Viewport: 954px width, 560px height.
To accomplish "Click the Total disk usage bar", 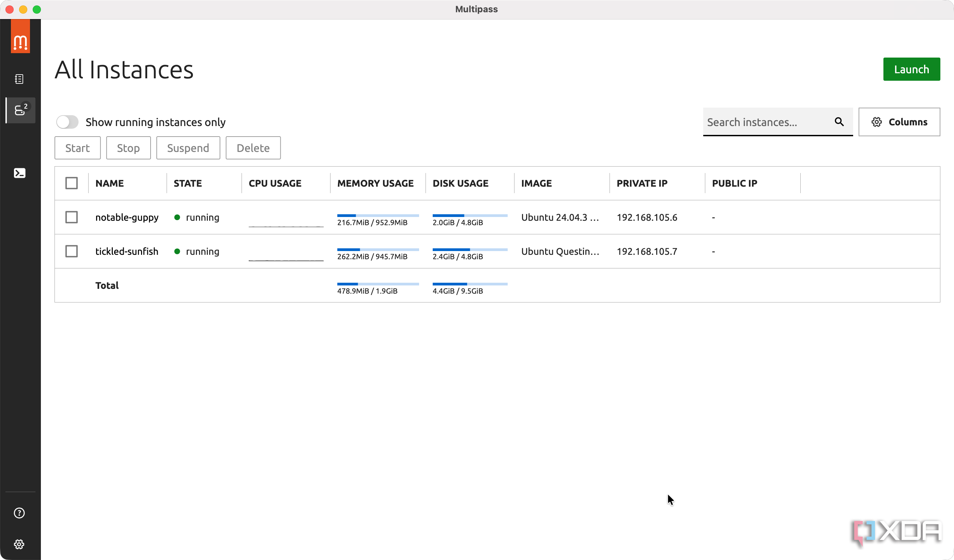I will (470, 284).
